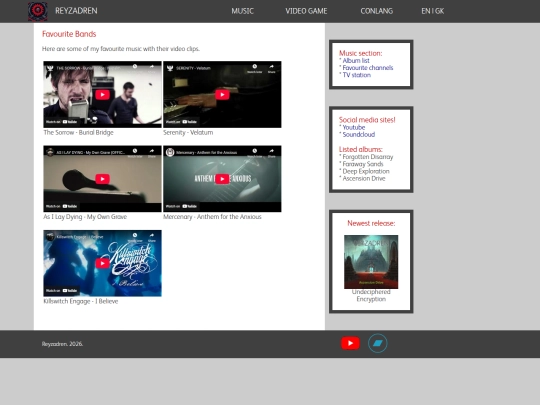Select the Forgotten Disarray album
The width and height of the screenshot is (540, 405).
(x=367, y=157)
